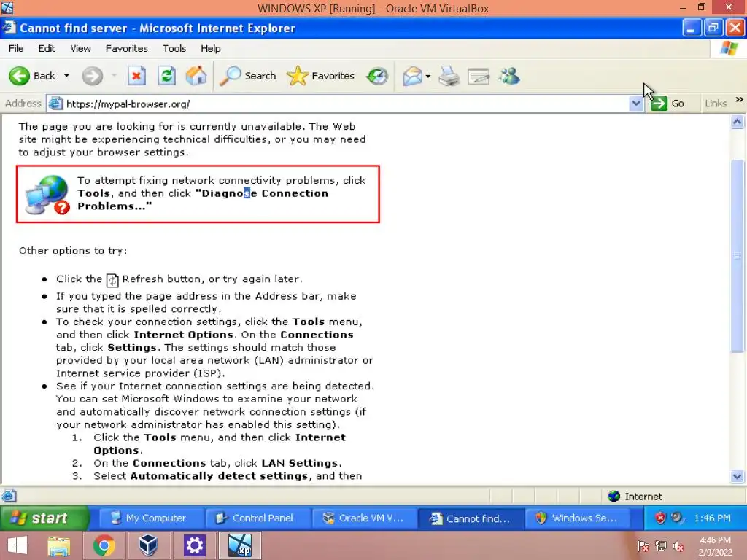Open the Help menu

pyautogui.click(x=211, y=49)
